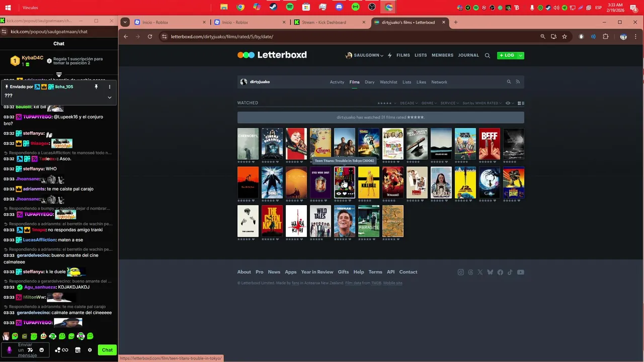Bookmark this page with the star icon
The width and height of the screenshot is (644, 362).
click(x=565, y=37)
